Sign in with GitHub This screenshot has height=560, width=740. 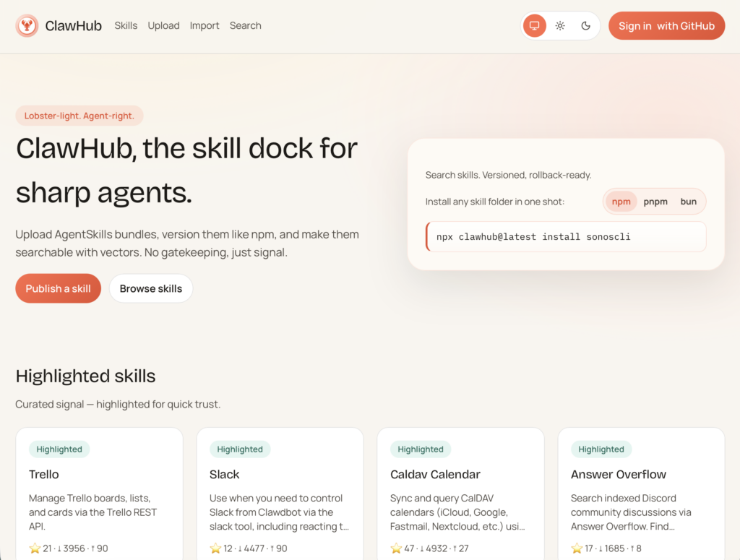[666, 26]
